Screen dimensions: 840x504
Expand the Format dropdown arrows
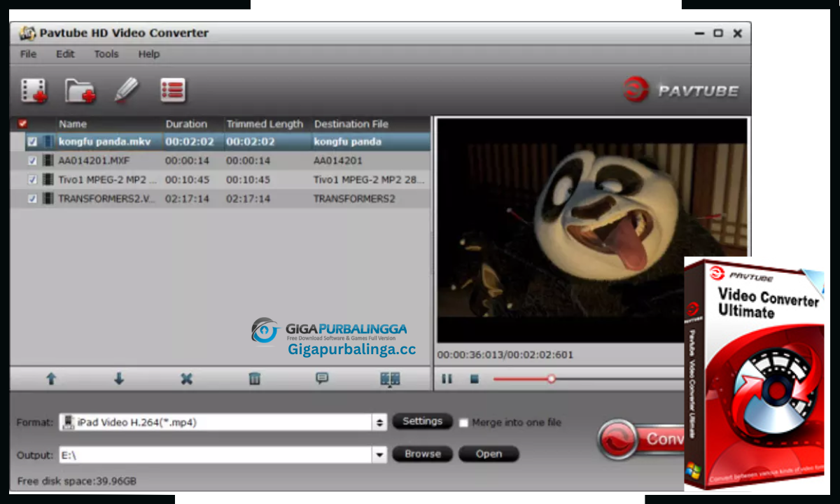tap(380, 422)
